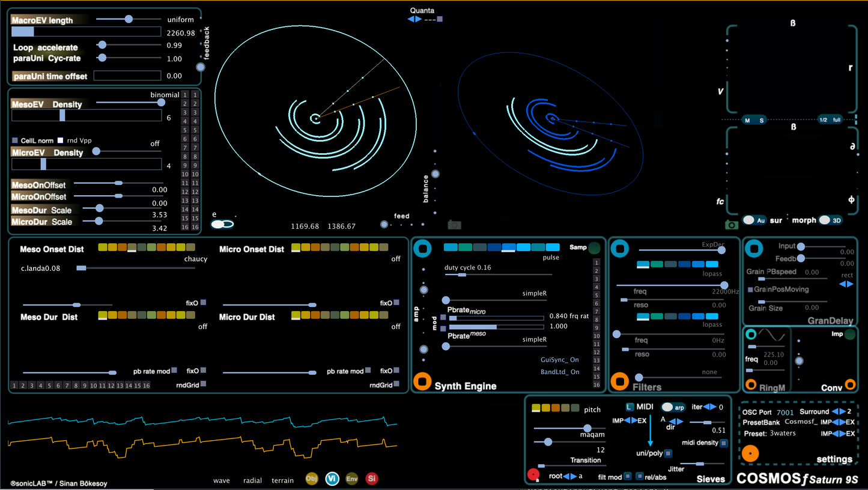Click the Quanta left/right arrows
Viewport: 868px width, 490px height.
(x=414, y=19)
